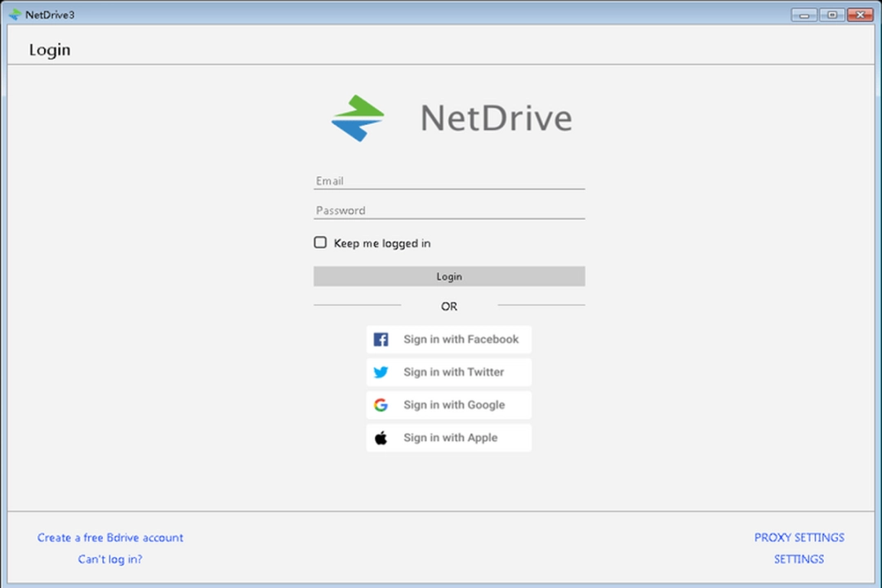Select Sign in with Google

[454, 404]
